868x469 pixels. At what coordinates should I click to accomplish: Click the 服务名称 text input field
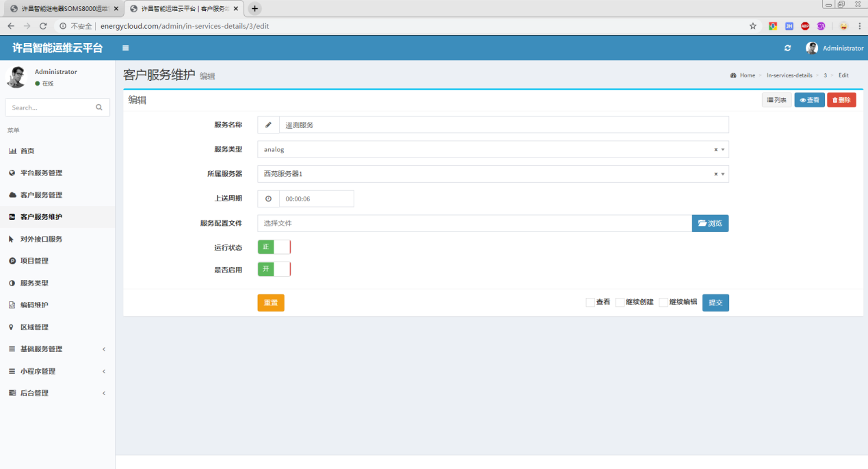coord(503,125)
